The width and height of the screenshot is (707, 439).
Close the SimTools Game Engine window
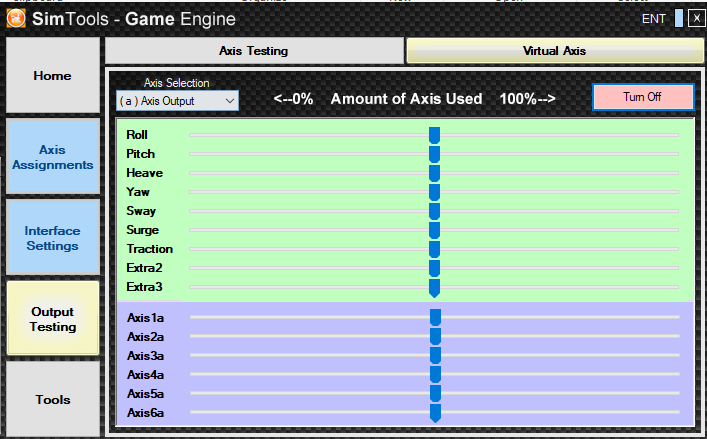tap(696, 18)
